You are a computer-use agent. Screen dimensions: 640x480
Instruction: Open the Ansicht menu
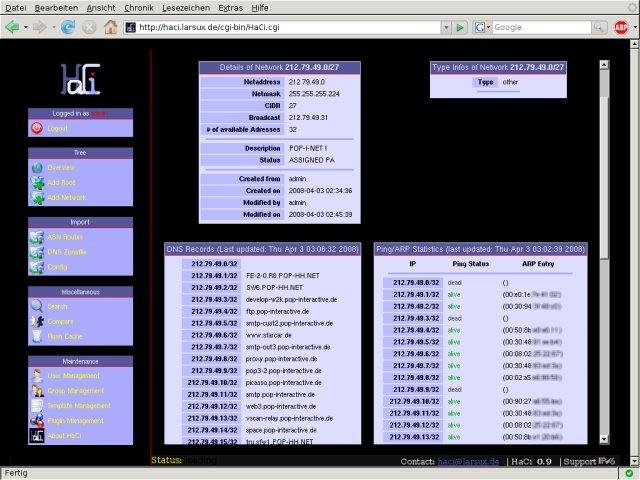click(x=101, y=8)
